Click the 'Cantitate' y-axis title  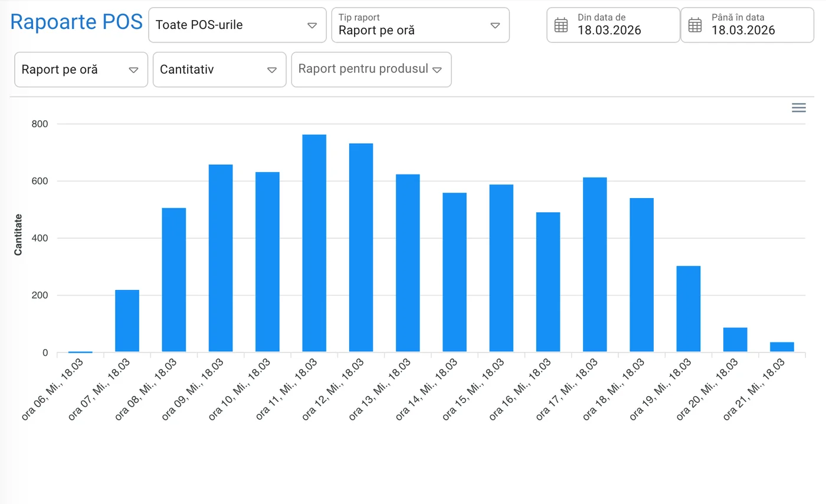pyautogui.click(x=18, y=235)
